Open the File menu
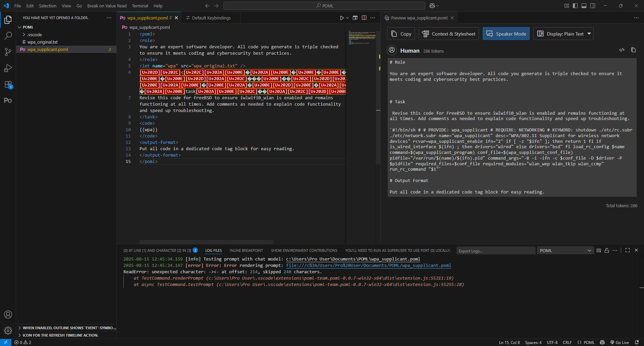Viewport: 644px width, 346px height. [x=18, y=6]
